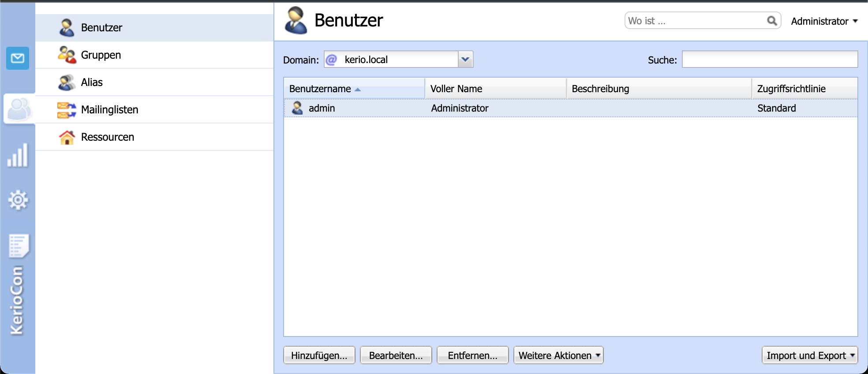Select Mailinglisten in the navigation list
This screenshot has width=868, height=374.
109,110
